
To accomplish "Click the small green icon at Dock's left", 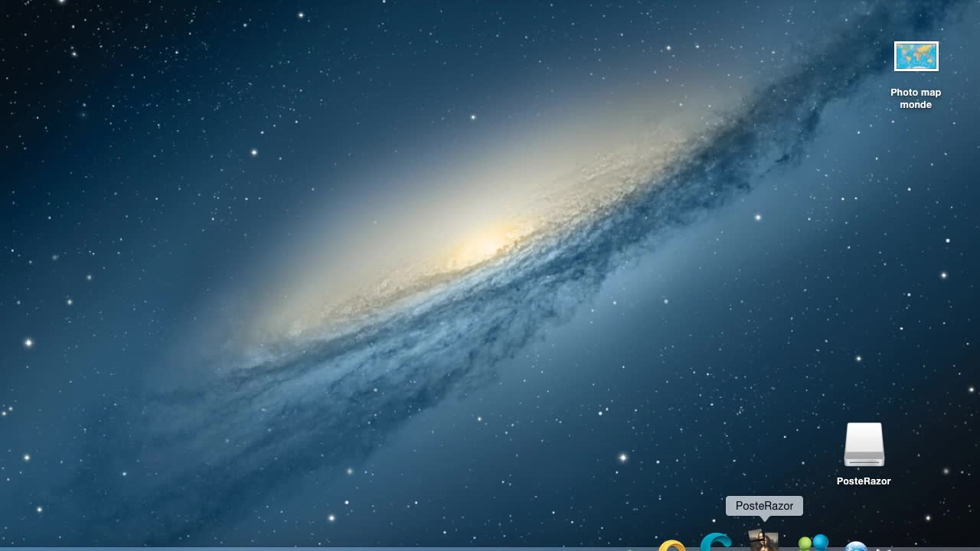I will coord(630,549).
